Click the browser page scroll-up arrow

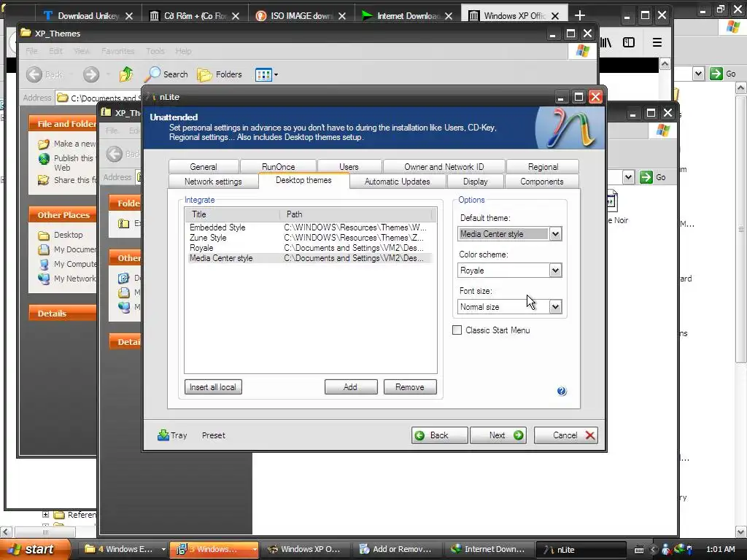[665, 64]
